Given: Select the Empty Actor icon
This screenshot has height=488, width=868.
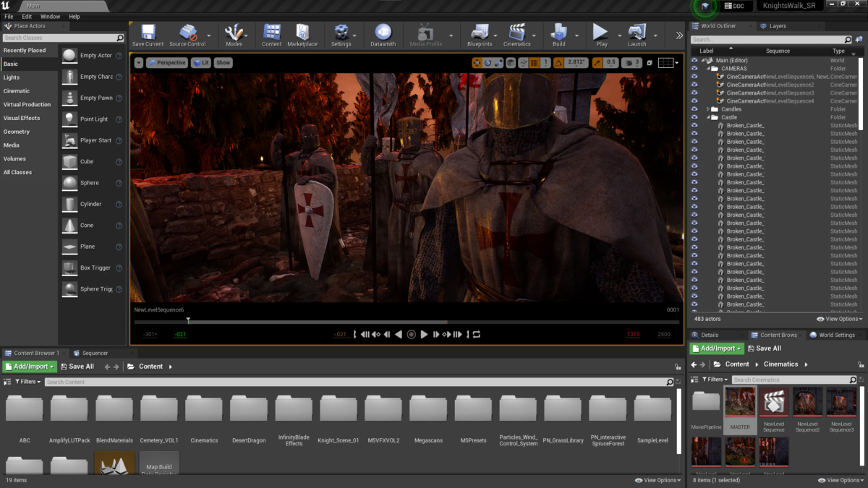Looking at the screenshot, I should click(69, 56).
